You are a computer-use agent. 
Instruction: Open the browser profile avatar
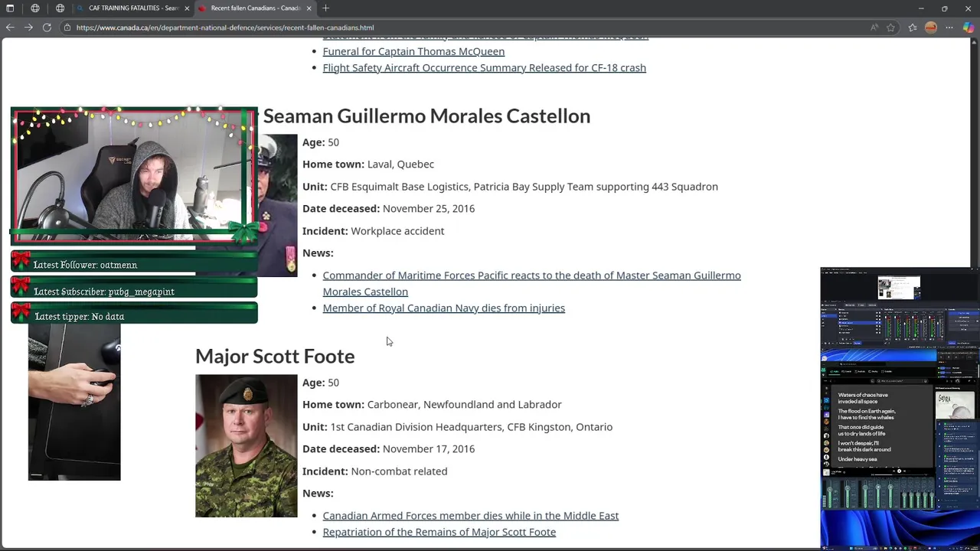click(930, 28)
